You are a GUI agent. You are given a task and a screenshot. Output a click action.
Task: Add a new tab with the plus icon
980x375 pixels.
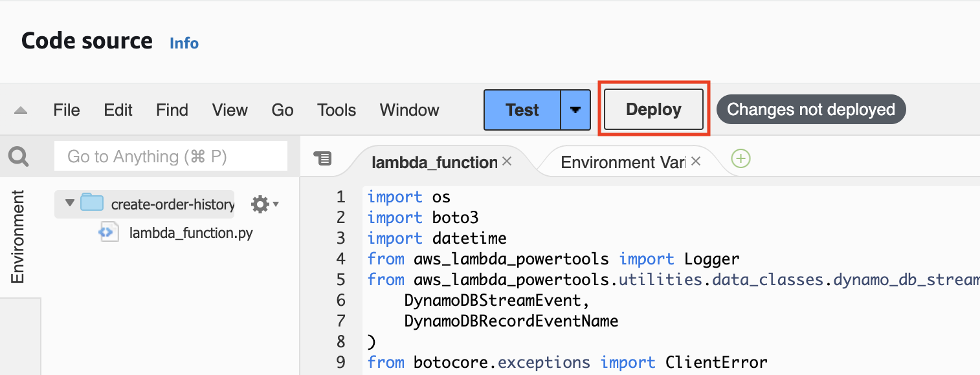[x=741, y=158]
